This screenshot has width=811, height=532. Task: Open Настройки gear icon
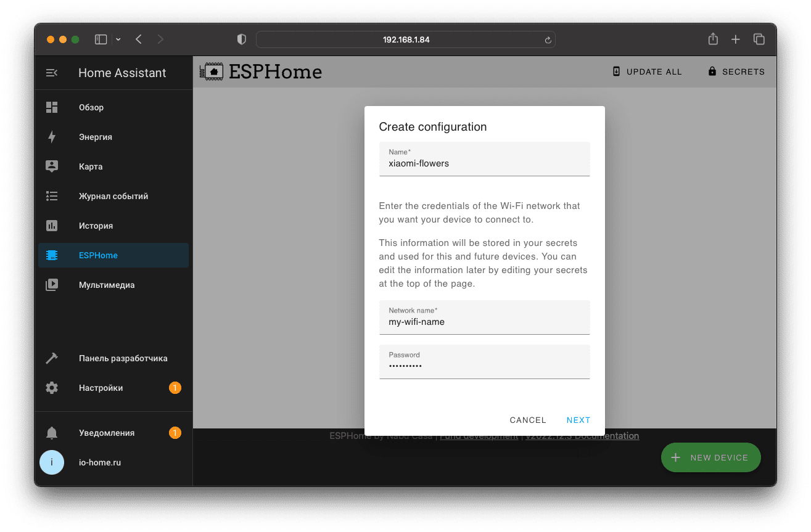coord(52,388)
